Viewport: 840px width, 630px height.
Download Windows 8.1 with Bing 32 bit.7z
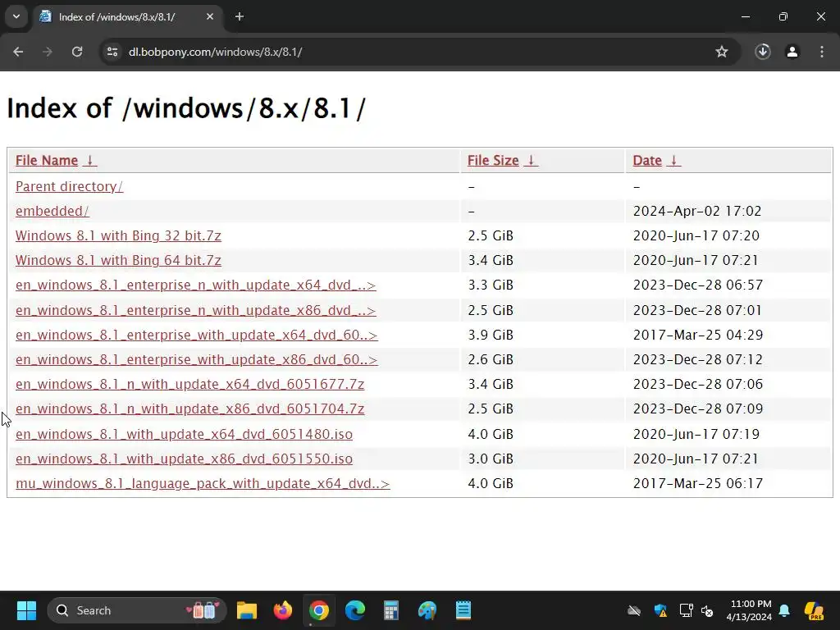pyautogui.click(x=118, y=235)
